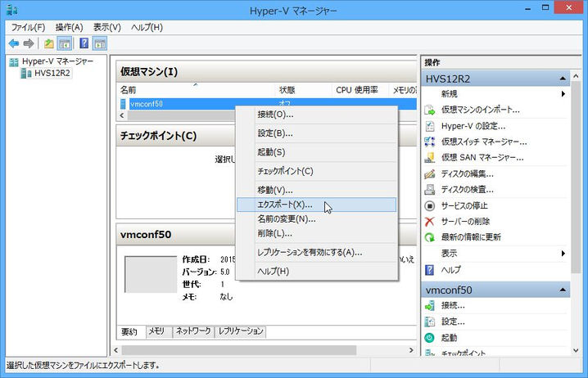Click the blue Help toolbar icon
588x378 pixels.
84,43
